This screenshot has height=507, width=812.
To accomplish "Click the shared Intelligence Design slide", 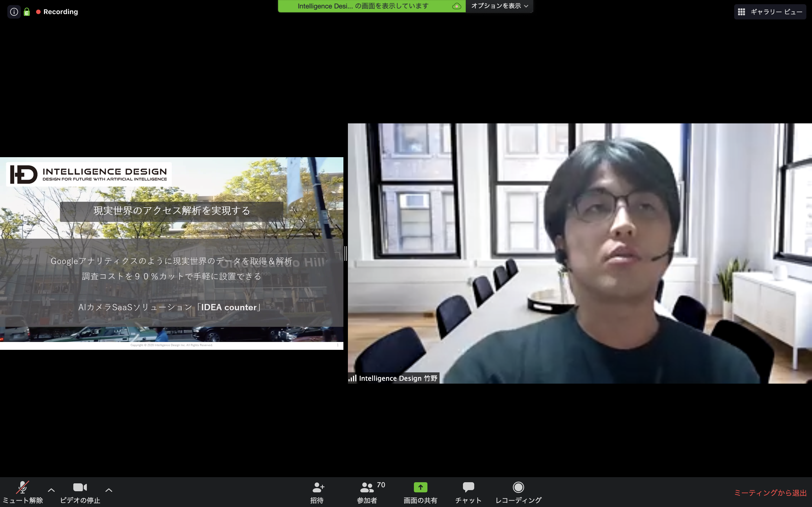I will coord(171,253).
